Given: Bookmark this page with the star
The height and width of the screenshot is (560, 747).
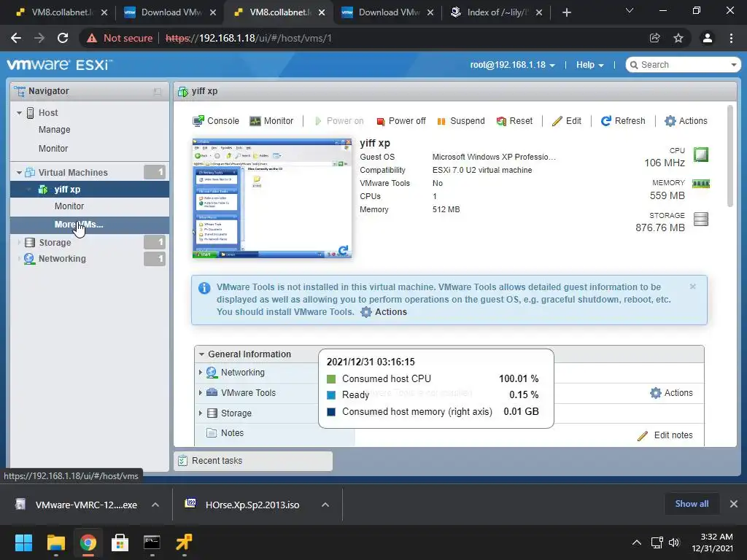Looking at the screenshot, I should point(678,38).
